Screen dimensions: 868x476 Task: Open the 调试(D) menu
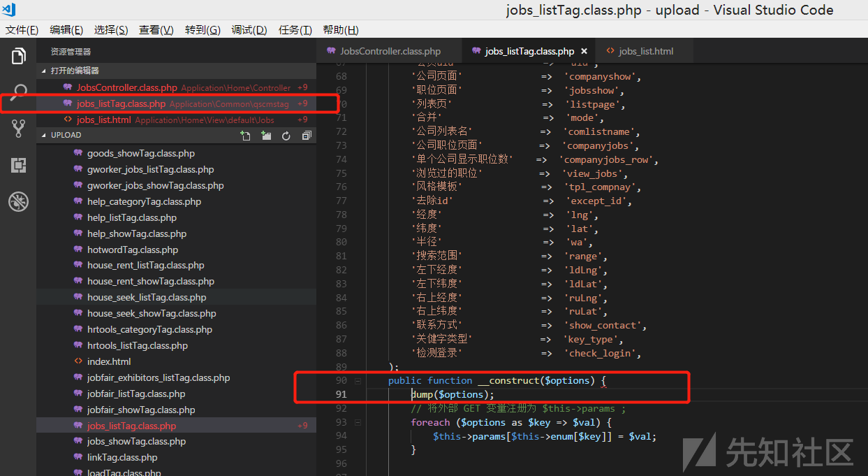(249, 30)
